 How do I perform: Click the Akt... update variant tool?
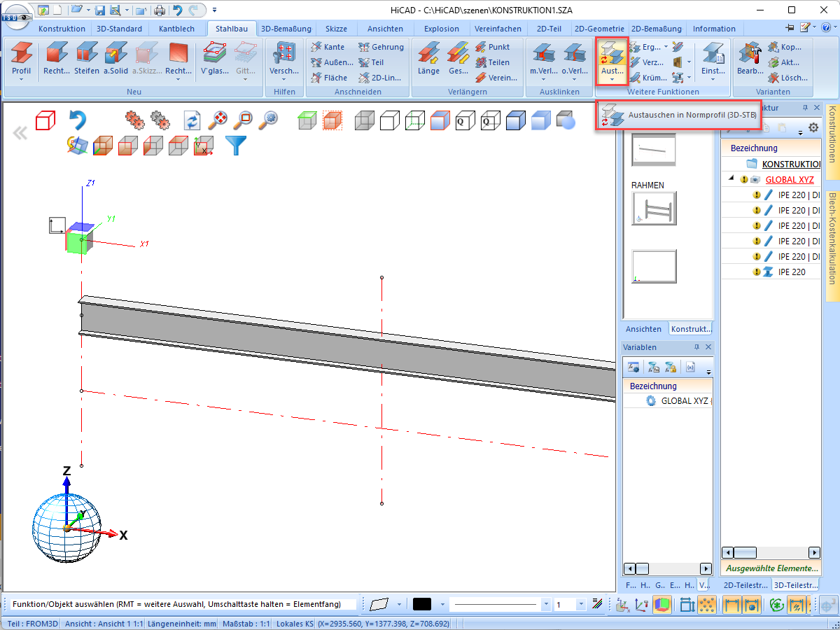(x=784, y=62)
